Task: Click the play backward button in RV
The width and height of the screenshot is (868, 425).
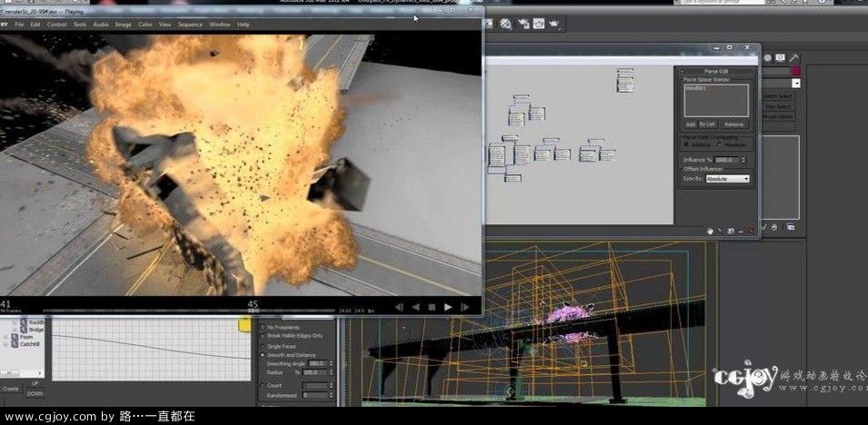Action: (x=415, y=307)
